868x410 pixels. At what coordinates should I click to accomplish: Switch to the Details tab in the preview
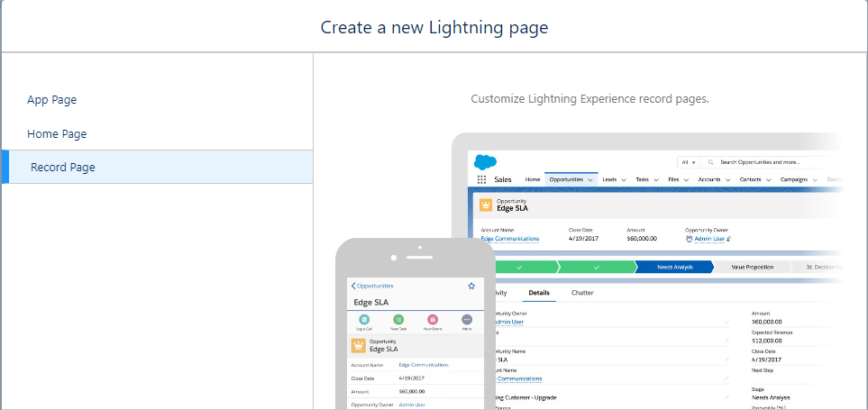[539, 293]
